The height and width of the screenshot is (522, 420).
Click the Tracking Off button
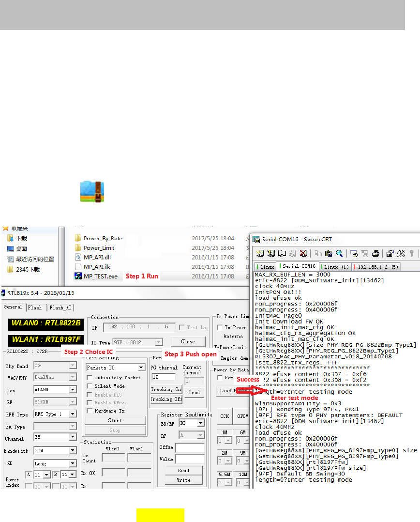pyautogui.click(x=166, y=399)
